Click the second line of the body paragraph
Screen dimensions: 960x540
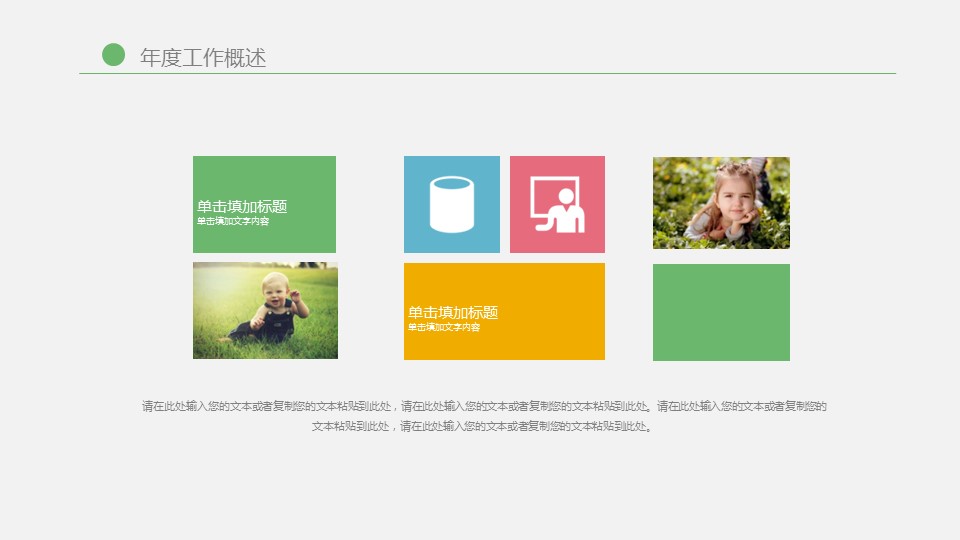tap(484, 426)
